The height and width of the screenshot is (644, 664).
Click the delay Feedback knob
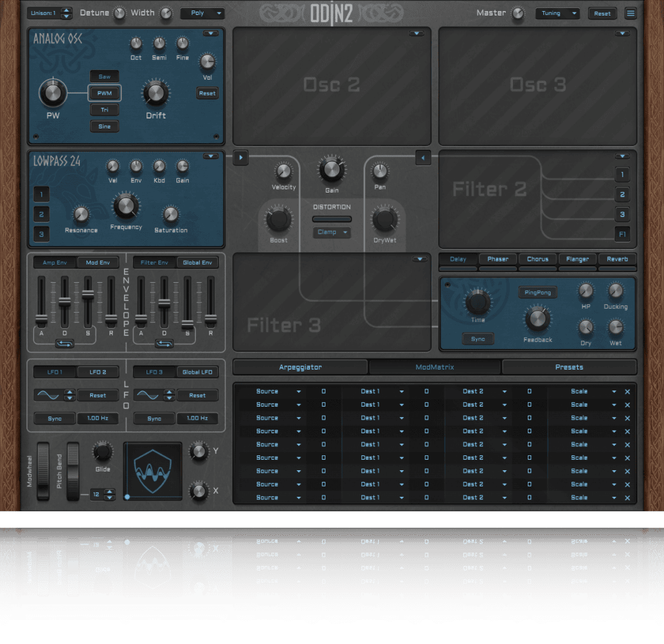click(x=538, y=319)
